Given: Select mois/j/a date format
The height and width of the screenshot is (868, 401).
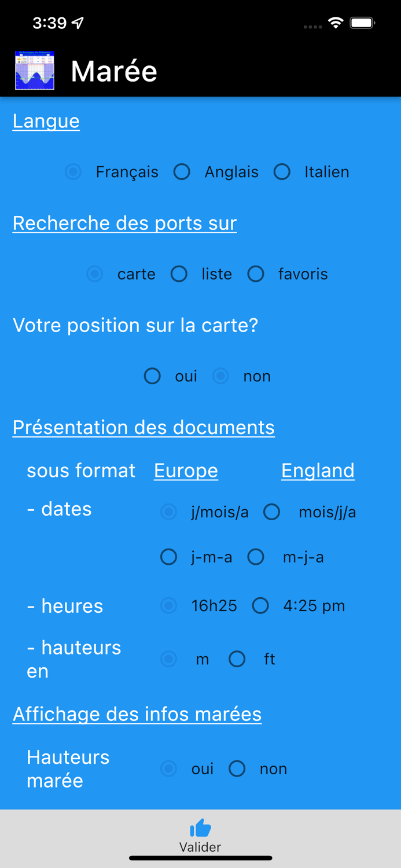Looking at the screenshot, I should coord(271,512).
